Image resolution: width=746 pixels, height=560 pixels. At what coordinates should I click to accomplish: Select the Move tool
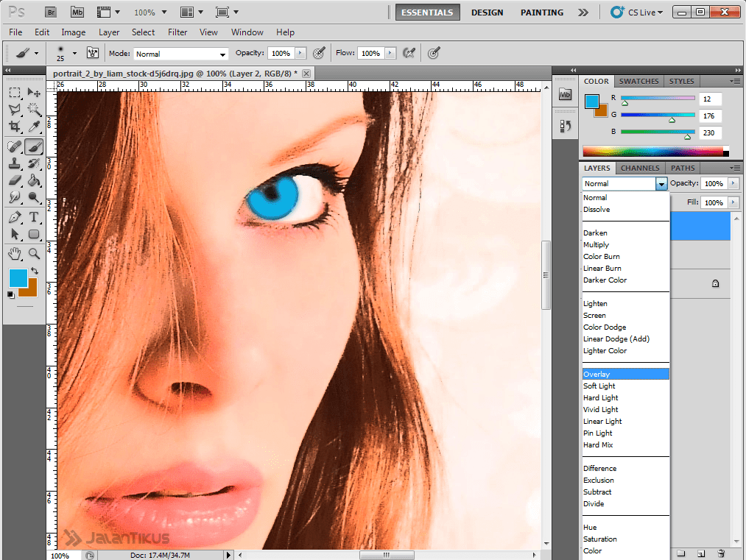(34, 93)
